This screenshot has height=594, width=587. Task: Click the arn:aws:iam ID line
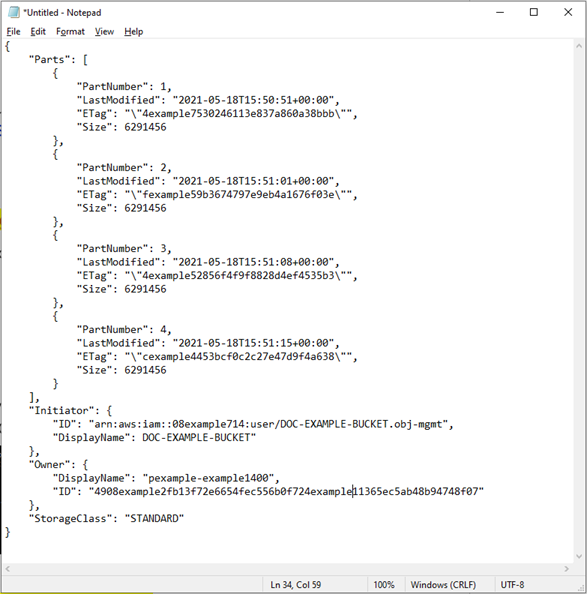[253, 424]
